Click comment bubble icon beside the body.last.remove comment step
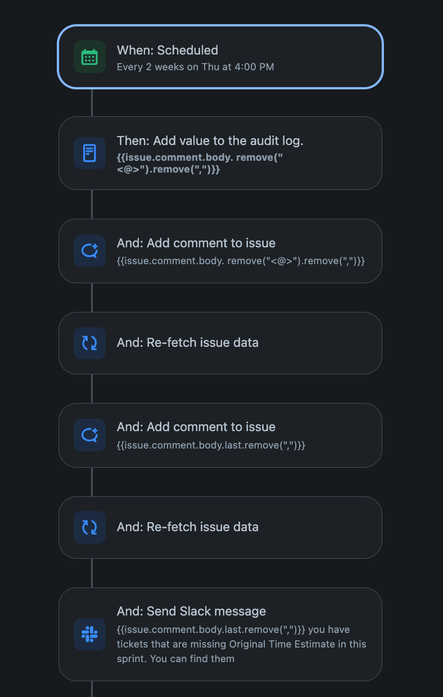The image size is (443, 697). 89,435
